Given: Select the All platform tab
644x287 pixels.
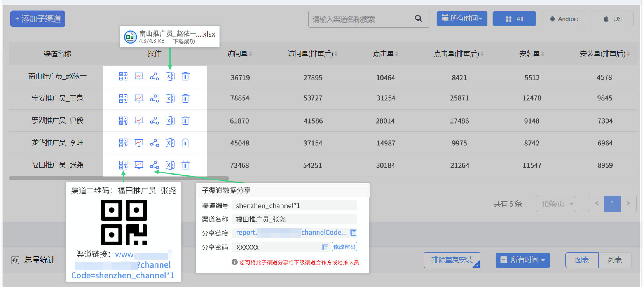Looking at the screenshot, I should click(514, 19).
